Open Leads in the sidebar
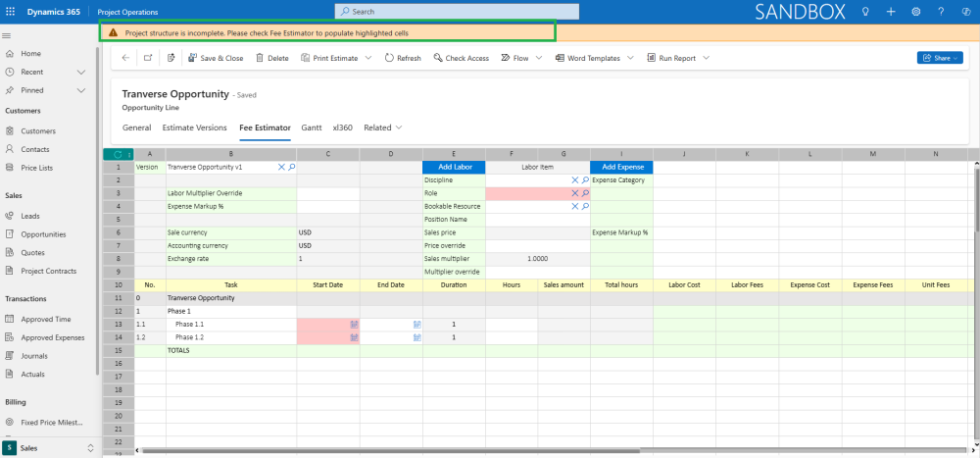This screenshot has height=458, width=980. 30,216
